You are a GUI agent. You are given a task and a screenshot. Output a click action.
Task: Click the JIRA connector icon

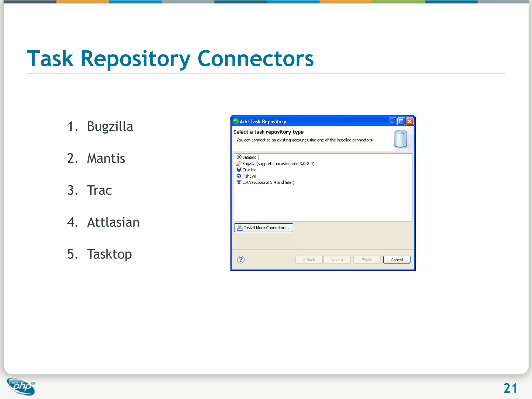click(239, 182)
